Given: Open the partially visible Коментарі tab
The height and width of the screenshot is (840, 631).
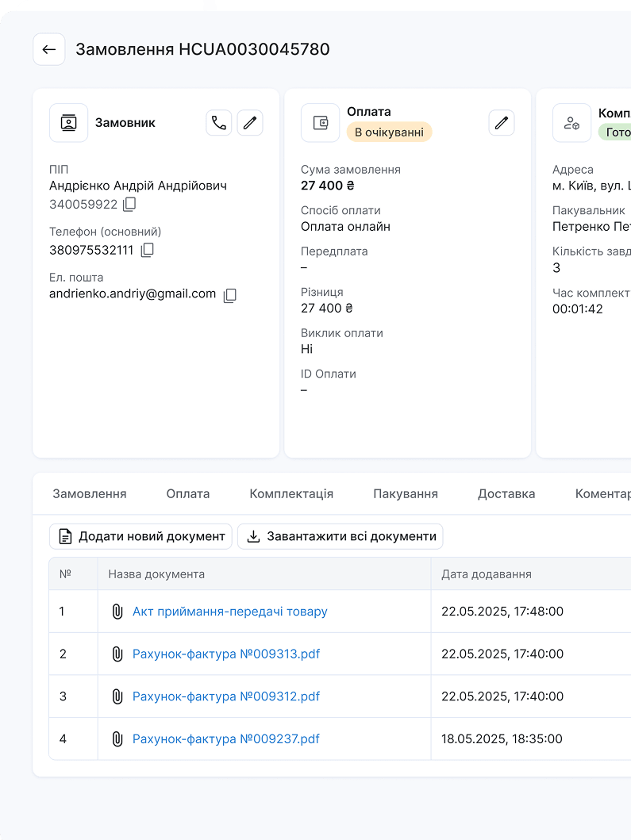Looking at the screenshot, I should pos(602,494).
